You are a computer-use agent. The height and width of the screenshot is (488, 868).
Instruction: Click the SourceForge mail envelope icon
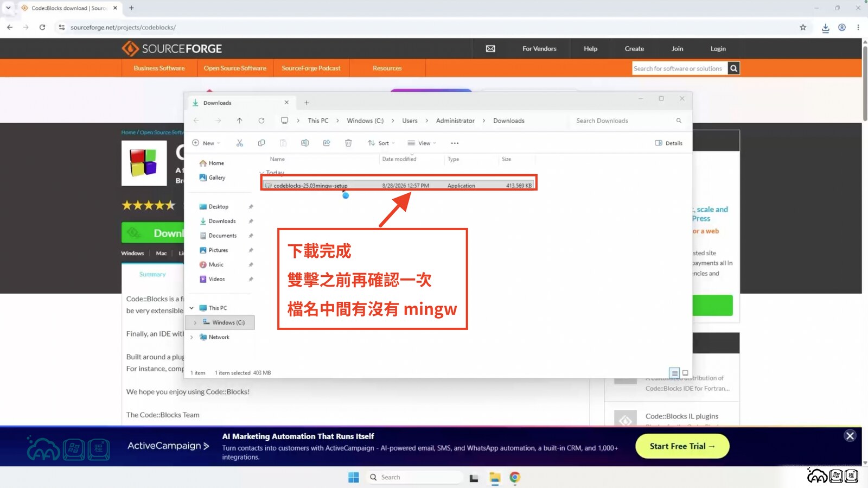click(x=490, y=49)
